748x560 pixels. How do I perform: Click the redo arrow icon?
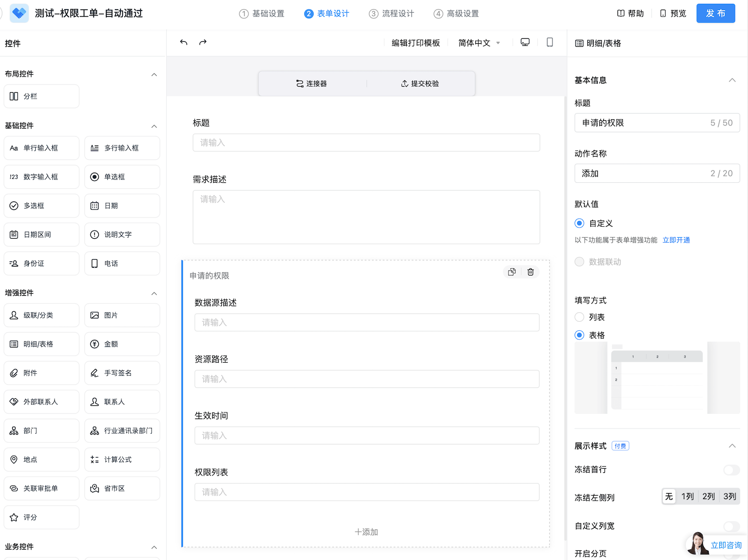pyautogui.click(x=203, y=43)
